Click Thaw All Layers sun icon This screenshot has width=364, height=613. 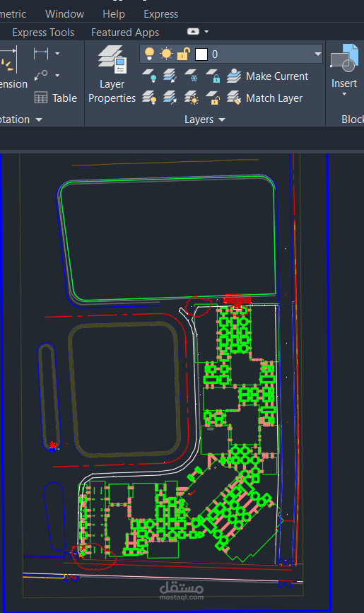[x=191, y=98]
